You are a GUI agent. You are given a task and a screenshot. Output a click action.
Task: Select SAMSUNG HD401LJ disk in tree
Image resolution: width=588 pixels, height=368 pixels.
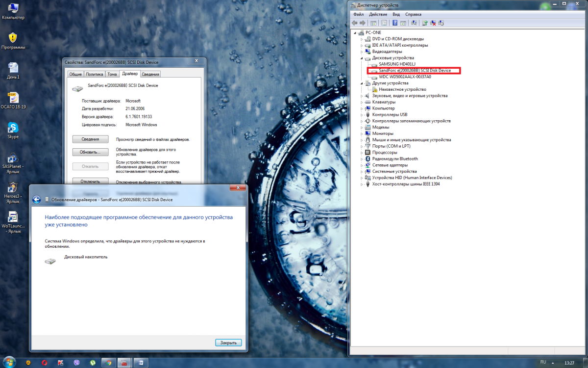pos(397,64)
